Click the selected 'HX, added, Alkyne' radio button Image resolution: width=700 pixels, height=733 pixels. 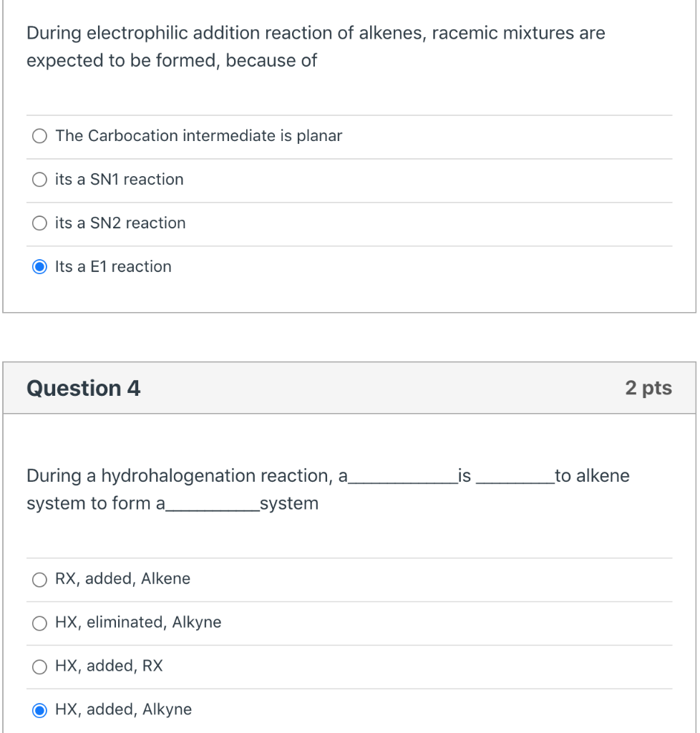tap(40, 710)
